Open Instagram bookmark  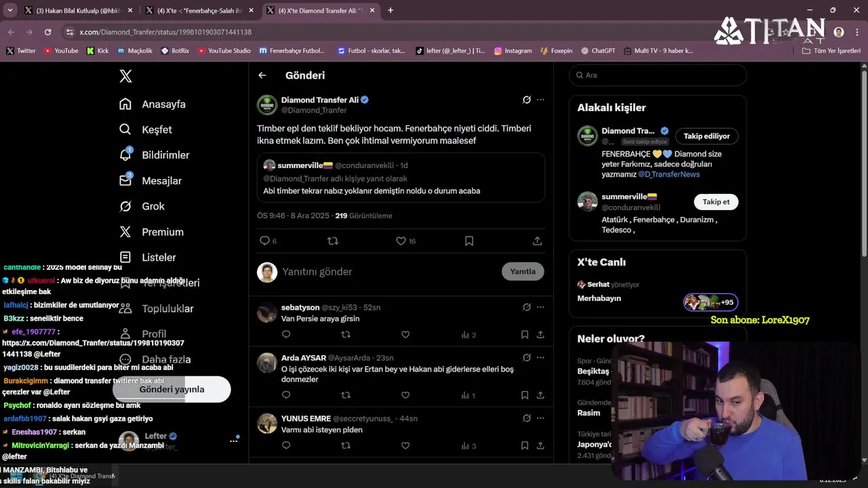[513, 51]
